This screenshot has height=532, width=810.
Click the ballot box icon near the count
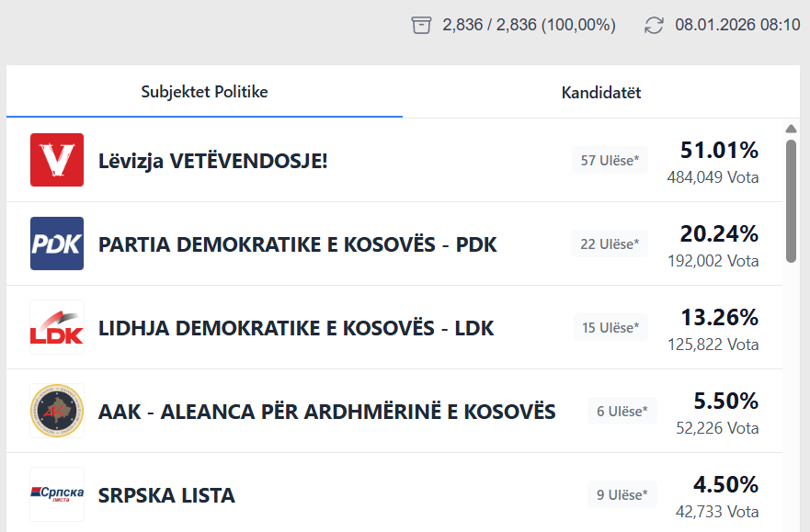coord(421,25)
